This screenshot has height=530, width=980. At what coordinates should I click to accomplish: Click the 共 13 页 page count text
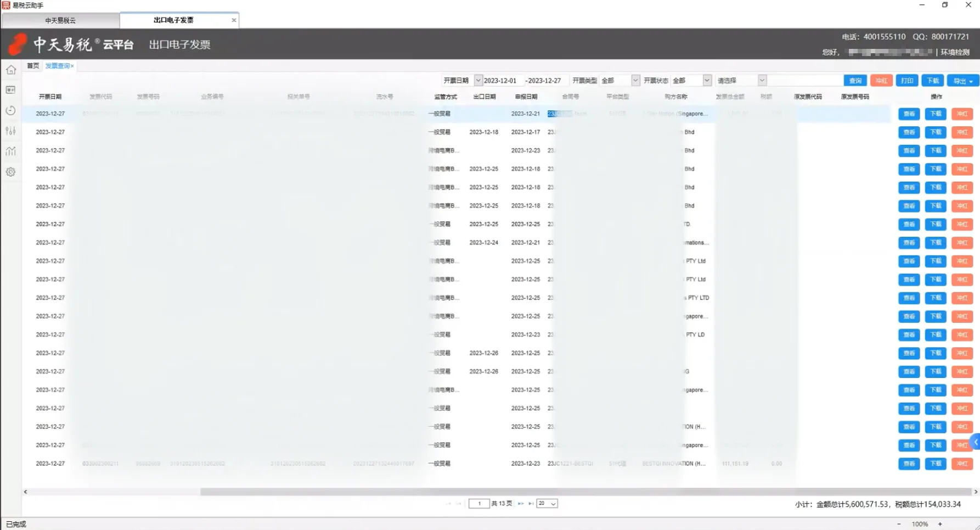tap(502, 504)
